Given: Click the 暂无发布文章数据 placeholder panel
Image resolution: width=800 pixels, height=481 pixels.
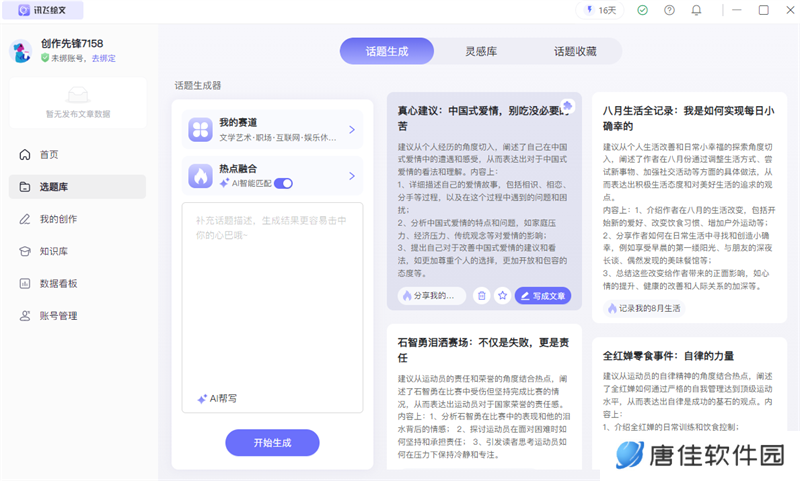Looking at the screenshot, I should [x=78, y=103].
